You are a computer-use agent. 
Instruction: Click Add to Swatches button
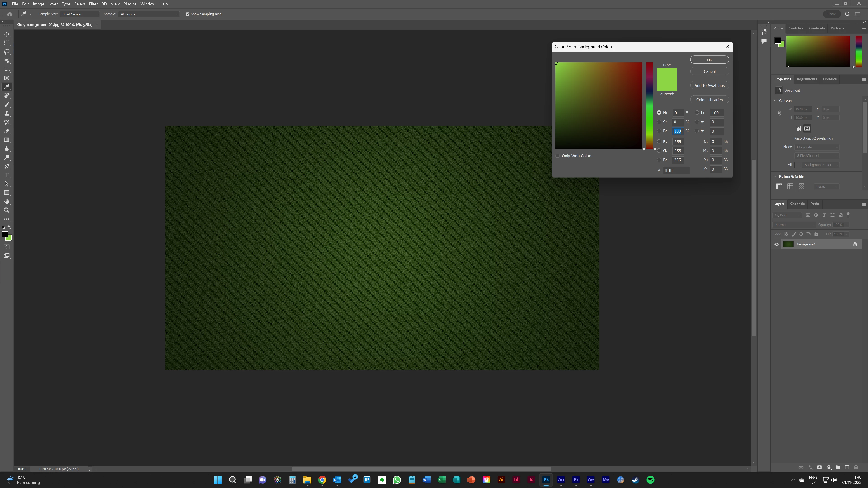709,86
